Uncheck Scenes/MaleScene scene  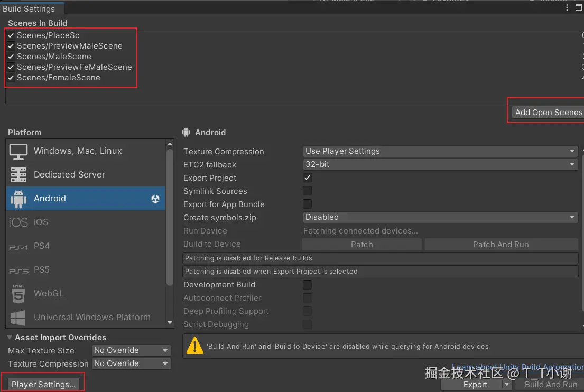11,57
